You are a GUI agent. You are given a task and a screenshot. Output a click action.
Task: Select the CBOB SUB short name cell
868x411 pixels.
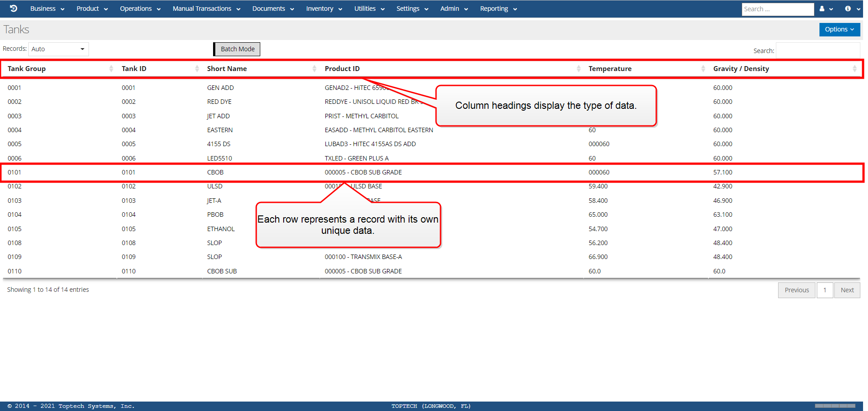pyautogui.click(x=222, y=271)
